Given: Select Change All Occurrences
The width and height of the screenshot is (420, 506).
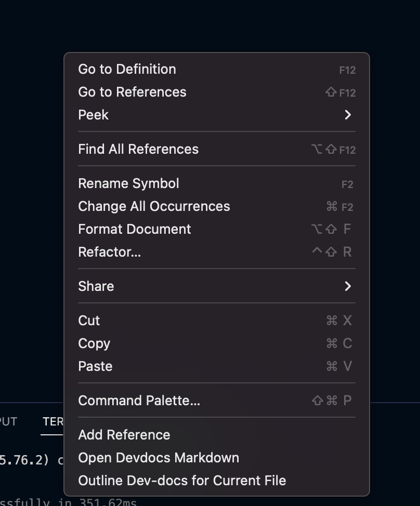Looking at the screenshot, I should pyautogui.click(x=154, y=206).
